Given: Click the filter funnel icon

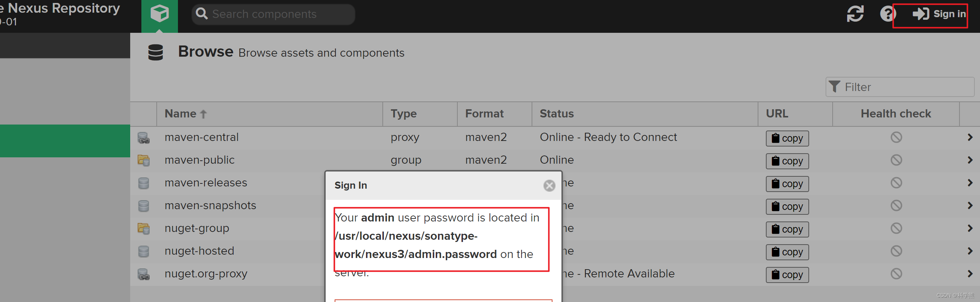Looking at the screenshot, I should point(834,87).
